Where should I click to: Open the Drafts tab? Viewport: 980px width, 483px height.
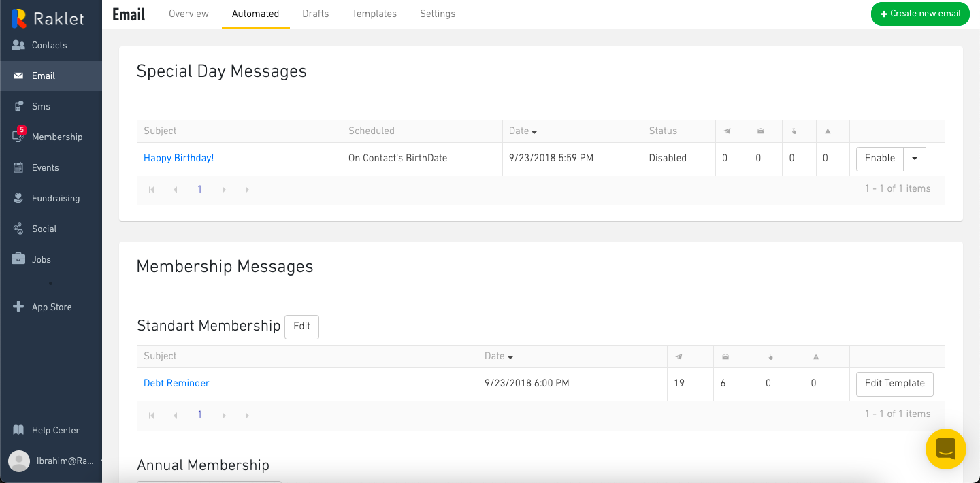315,14
